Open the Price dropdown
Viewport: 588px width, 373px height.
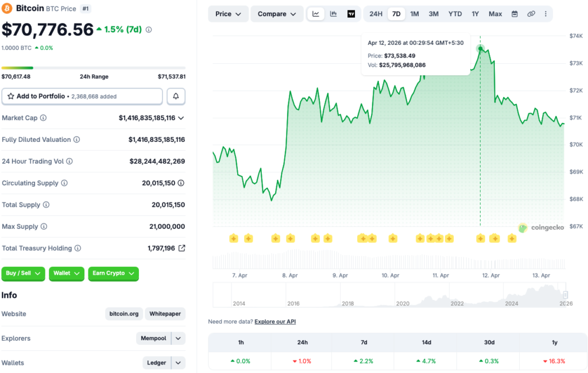(228, 14)
